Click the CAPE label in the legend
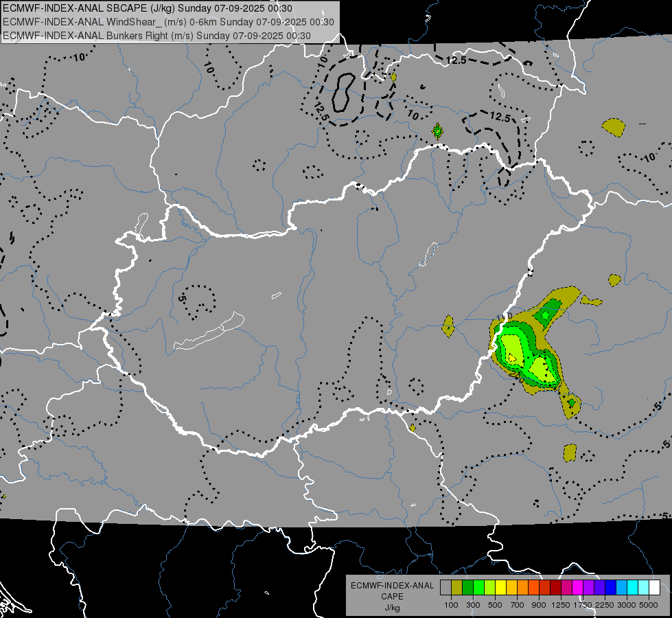Viewport: 672px width, 618px height. click(x=392, y=597)
